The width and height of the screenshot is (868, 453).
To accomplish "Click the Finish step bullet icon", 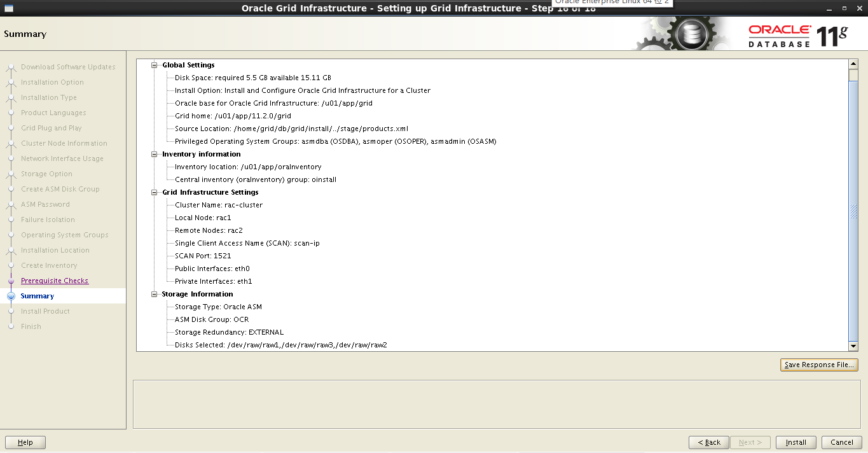I will (11, 326).
